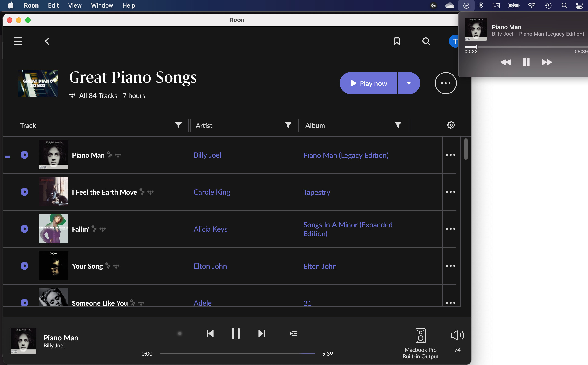Open Songs In A Minor album link
The height and width of the screenshot is (365, 588).
tap(348, 229)
